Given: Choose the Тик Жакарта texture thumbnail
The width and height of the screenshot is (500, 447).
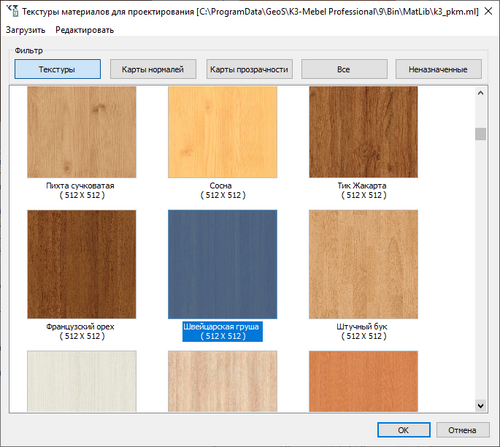Looking at the screenshot, I should pyautogui.click(x=363, y=132).
